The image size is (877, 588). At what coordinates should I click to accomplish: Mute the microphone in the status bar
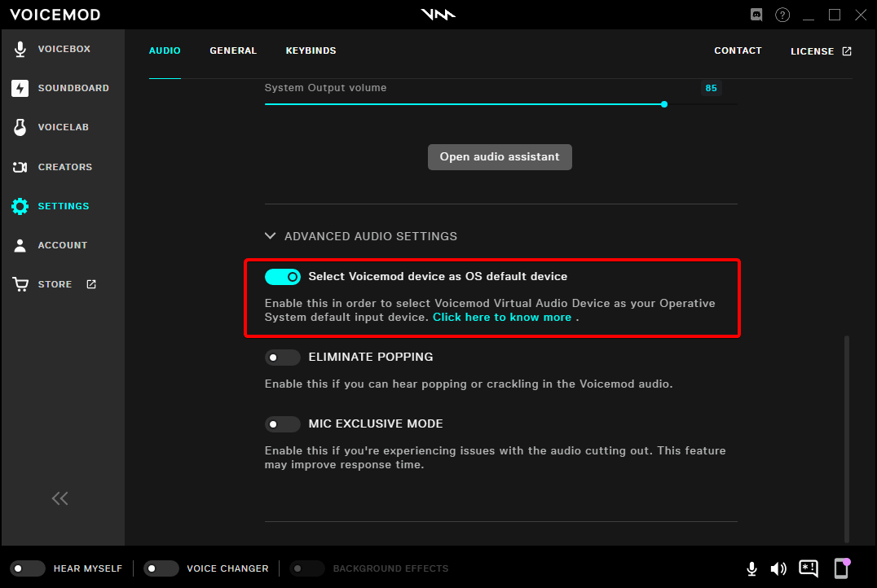[751, 568]
